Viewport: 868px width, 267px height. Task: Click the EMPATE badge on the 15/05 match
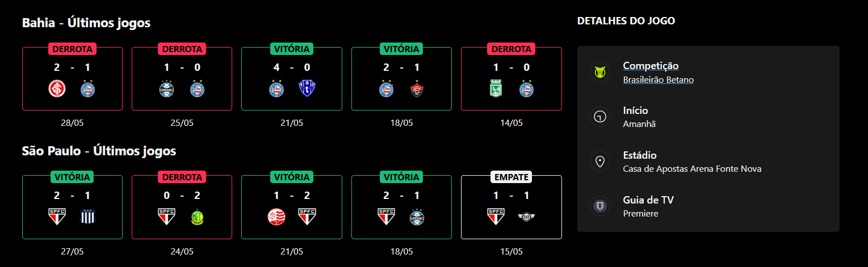click(511, 177)
